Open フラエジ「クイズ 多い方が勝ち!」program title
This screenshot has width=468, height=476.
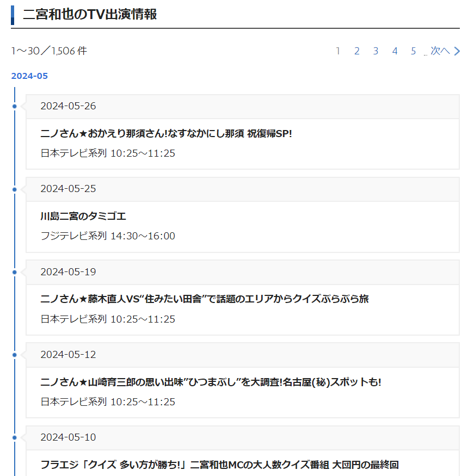pyautogui.click(x=219, y=465)
